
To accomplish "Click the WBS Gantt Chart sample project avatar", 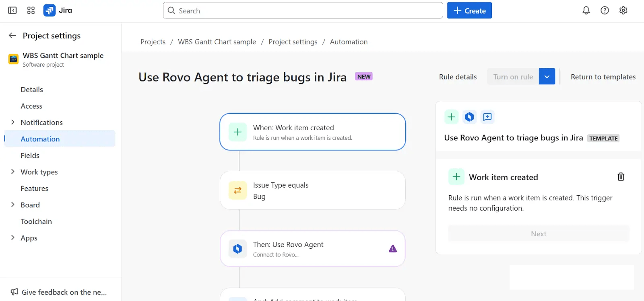I will pyautogui.click(x=13, y=59).
